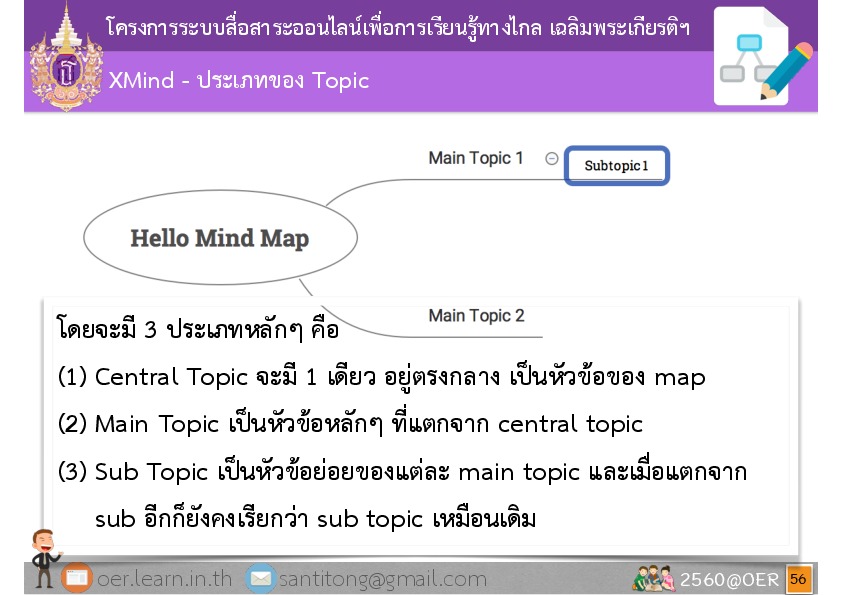The image size is (842, 595).
Task: Collapse Main Topic 1 using the minus button
Action: click(x=552, y=158)
